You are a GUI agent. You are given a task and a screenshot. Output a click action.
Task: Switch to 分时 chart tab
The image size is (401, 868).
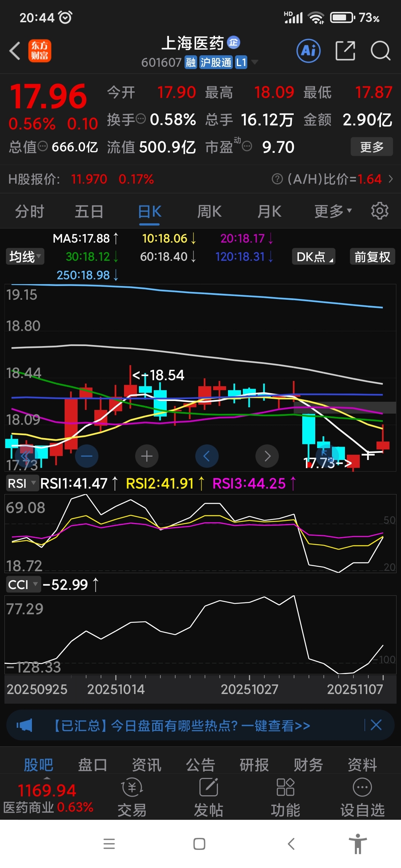pos(30,211)
